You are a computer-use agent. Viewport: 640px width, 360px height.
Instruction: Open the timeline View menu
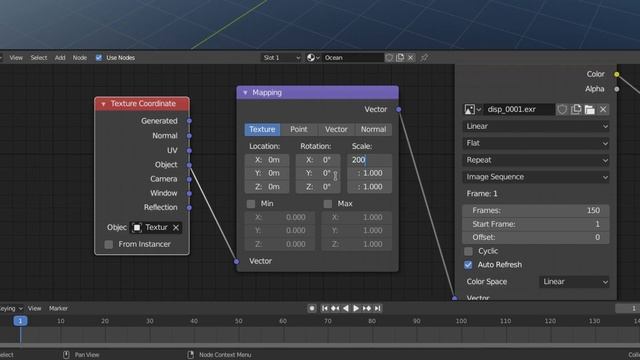coord(35,308)
